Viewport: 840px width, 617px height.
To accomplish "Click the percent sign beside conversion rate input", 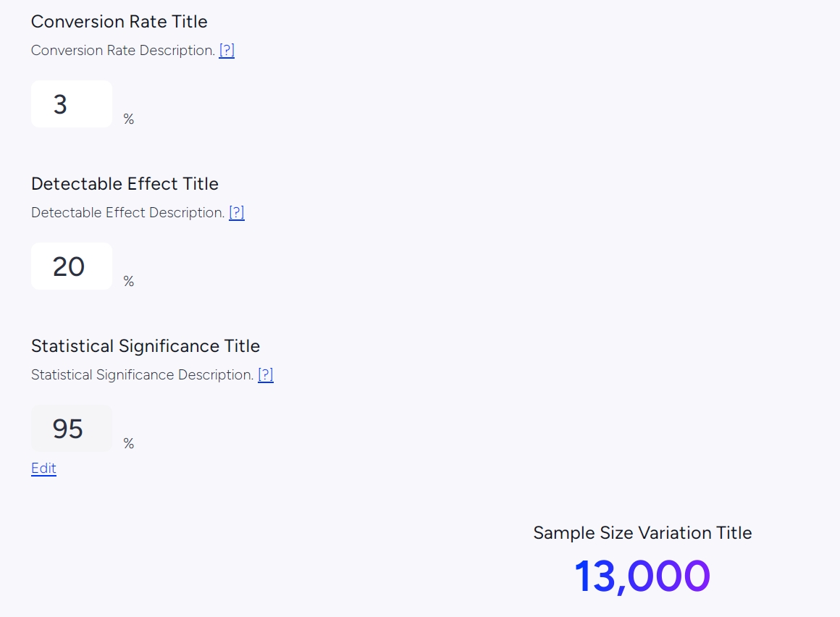I will [129, 119].
